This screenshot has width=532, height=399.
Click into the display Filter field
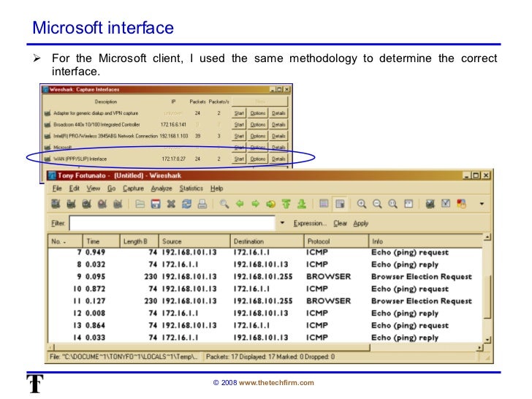(172, 223)
